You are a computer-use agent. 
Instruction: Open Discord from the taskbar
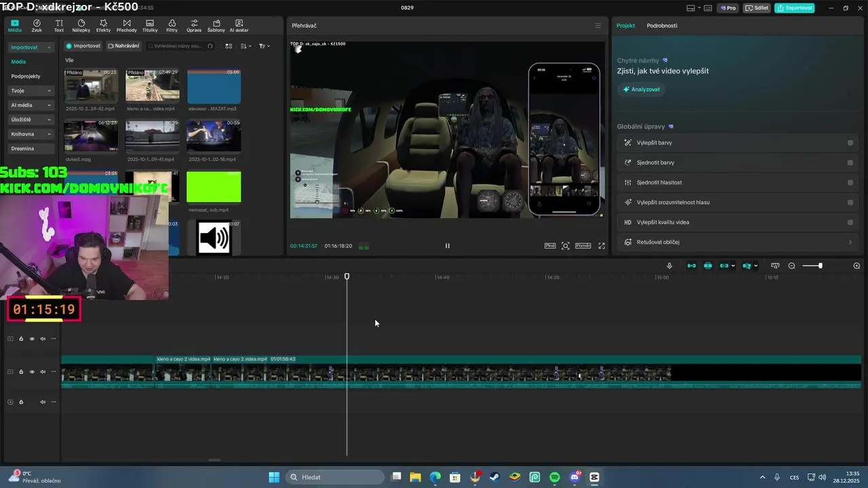575,477
